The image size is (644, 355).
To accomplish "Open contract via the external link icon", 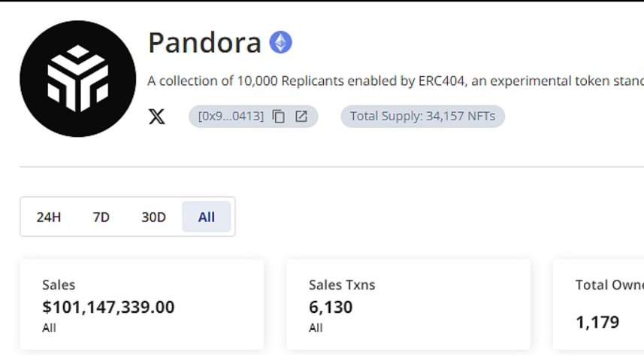I will pyautogui.click(x=301, y=117).
